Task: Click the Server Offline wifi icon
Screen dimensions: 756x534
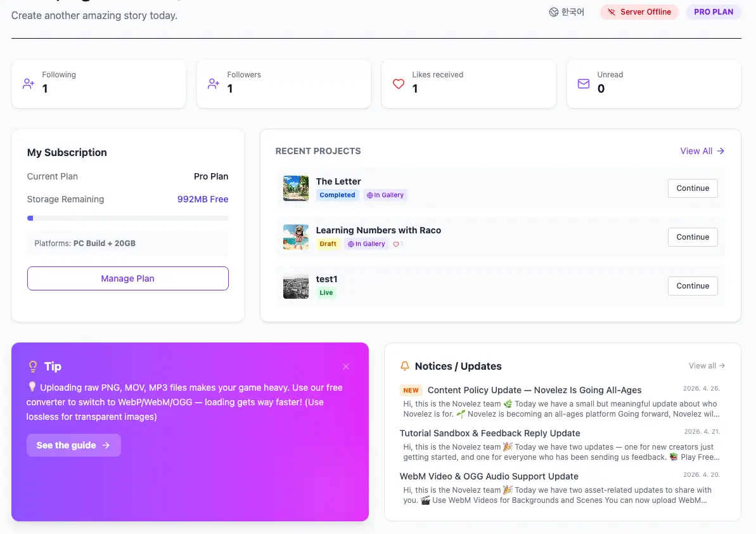Action: coord(612,12)
